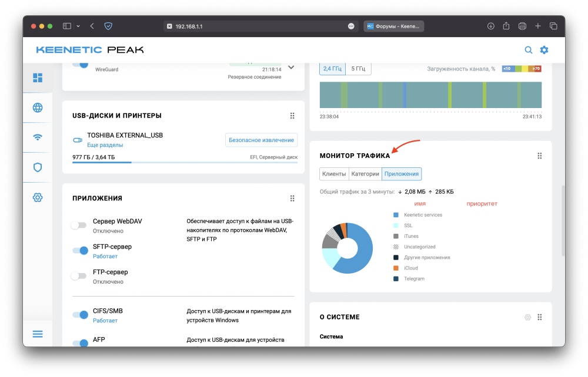Screen dimensions: 588x377
Task: Switch to Форумы - Keenetic browser tab
Action: point(393,26)
